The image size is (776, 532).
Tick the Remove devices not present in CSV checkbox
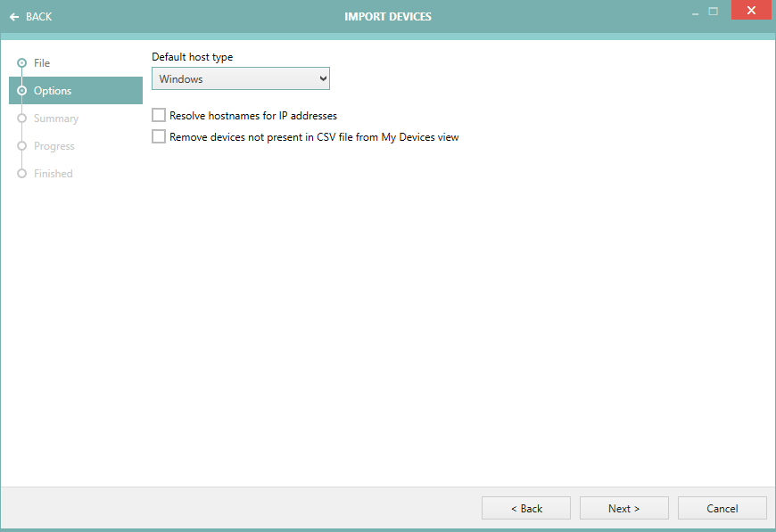pos(159,137)
